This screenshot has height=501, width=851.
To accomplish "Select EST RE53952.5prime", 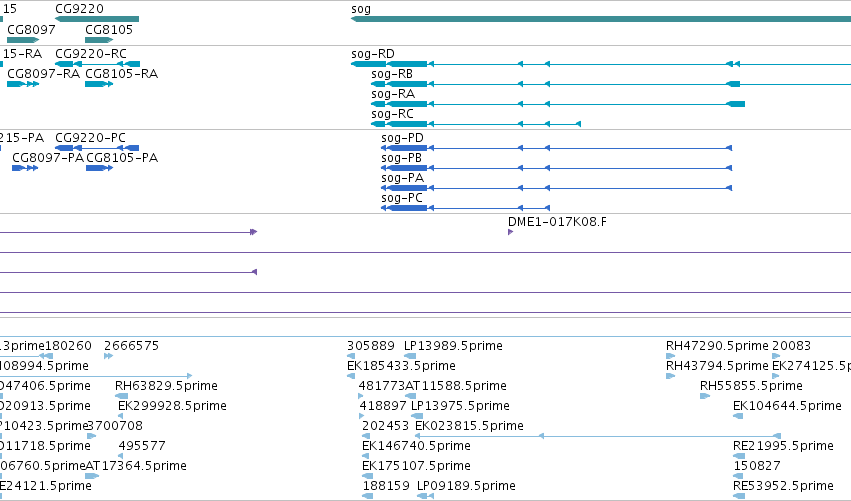I will [783, 486].
